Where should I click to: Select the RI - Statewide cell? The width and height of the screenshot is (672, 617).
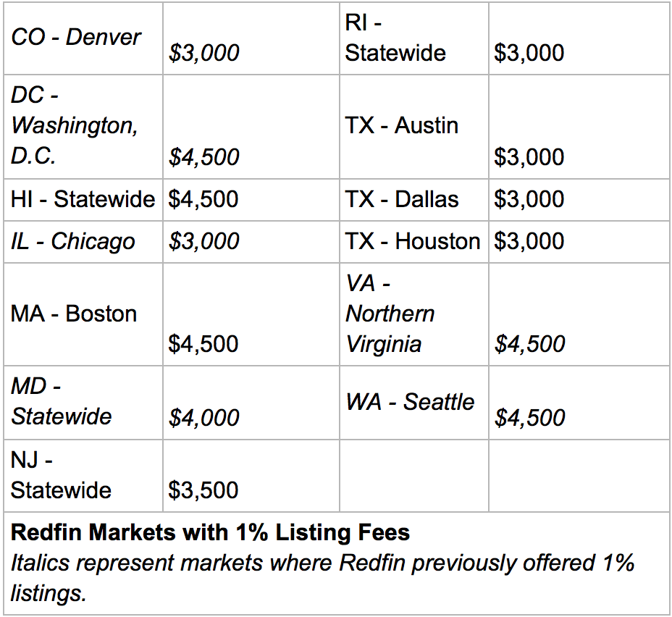(395, 38)
